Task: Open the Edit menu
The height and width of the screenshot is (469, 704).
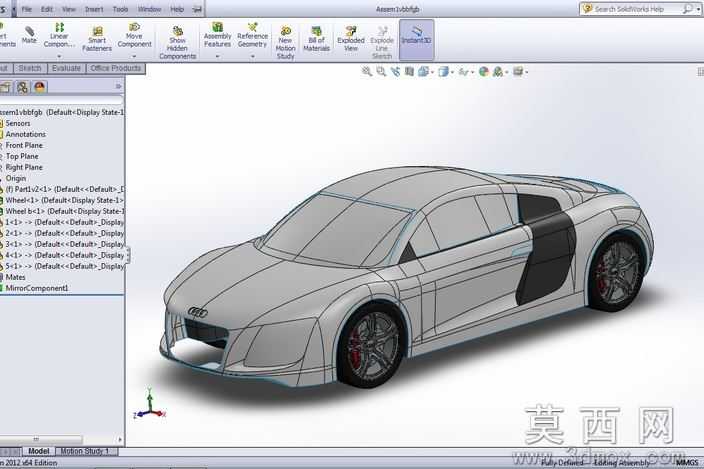Action: tap(47, 9)
